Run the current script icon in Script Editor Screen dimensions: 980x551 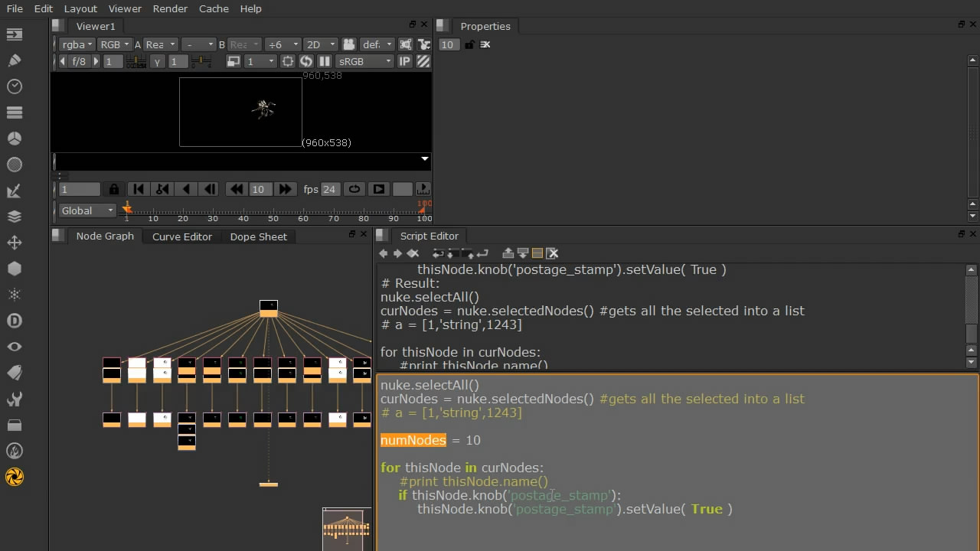pos(482,253)
